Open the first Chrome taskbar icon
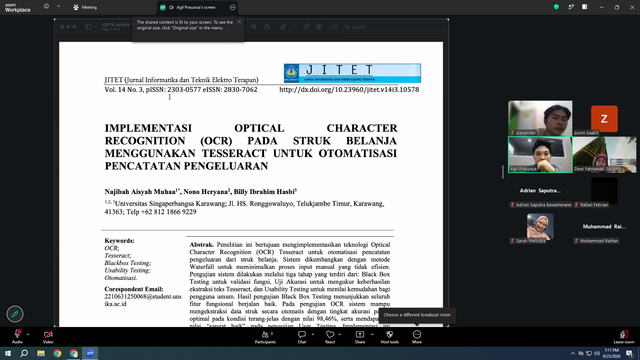This screenshot has width=640, height=360. click(57, 353)
